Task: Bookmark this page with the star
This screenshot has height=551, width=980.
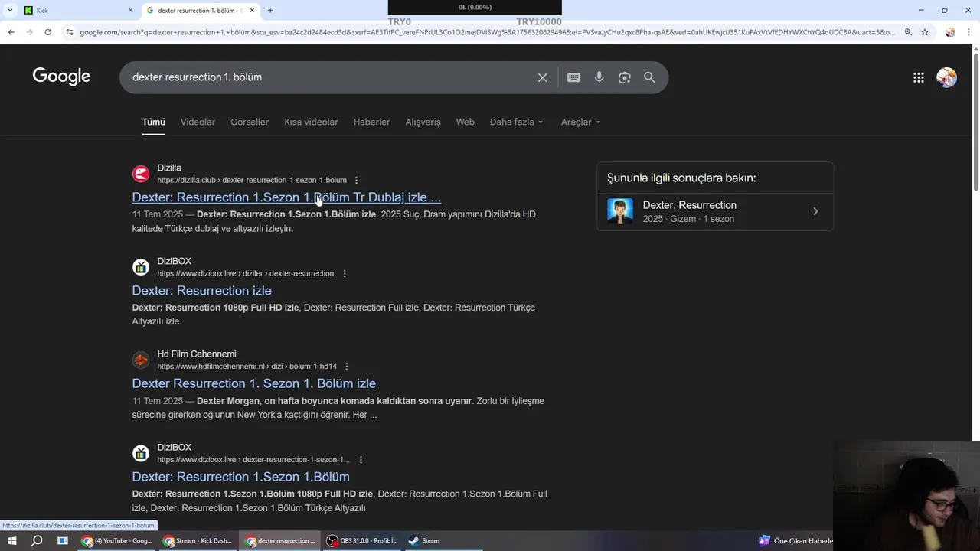Action: pos(925,32)
